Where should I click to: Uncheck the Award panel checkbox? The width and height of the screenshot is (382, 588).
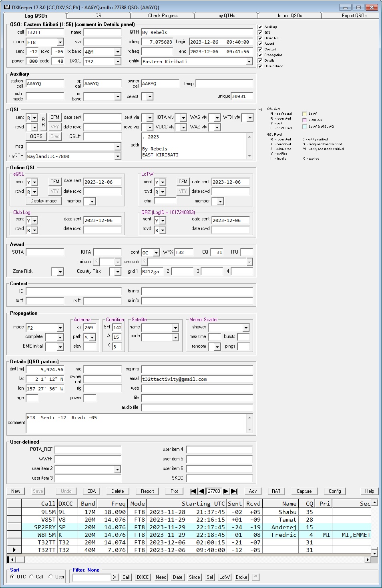pos(260,44)
